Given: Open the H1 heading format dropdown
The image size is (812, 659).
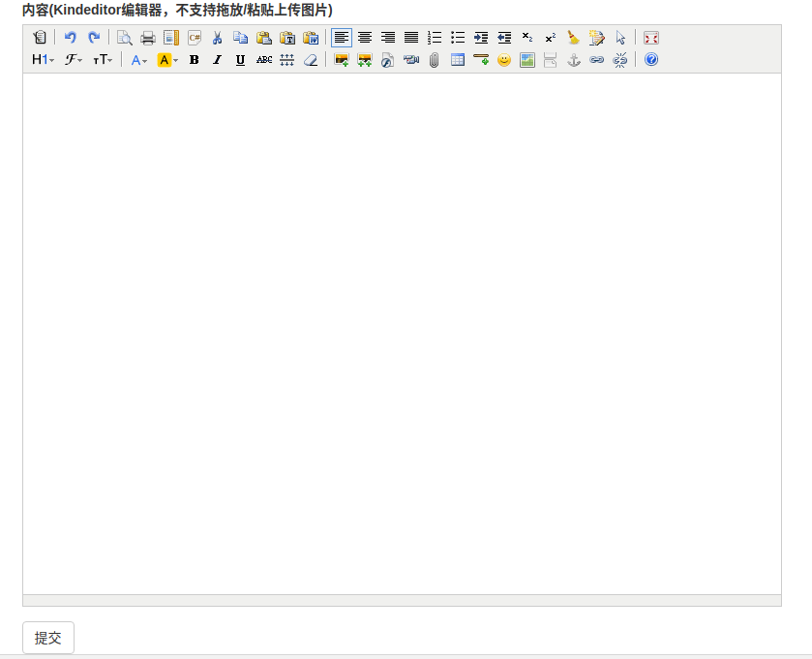Looking at the screenshot, I should pyautogui.click(x=43, y=60).
